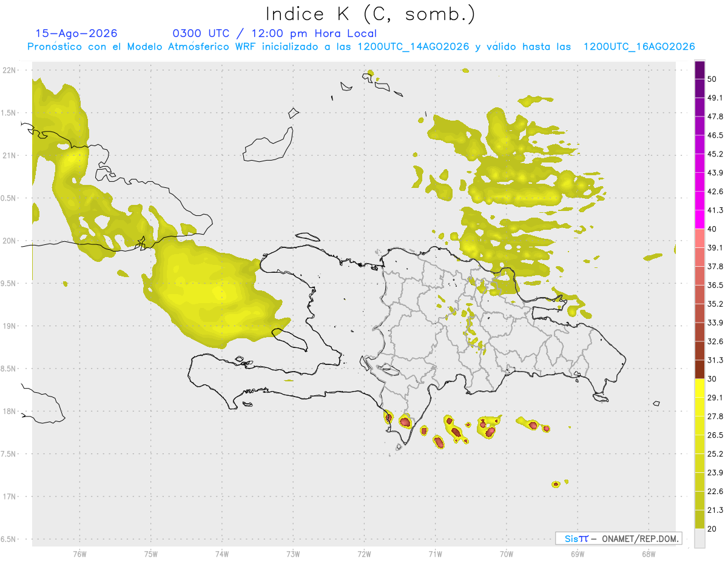Viewport: 728px width, 562px height.
Task: Click the "30" color bar label
Action: tap(713, 379)
